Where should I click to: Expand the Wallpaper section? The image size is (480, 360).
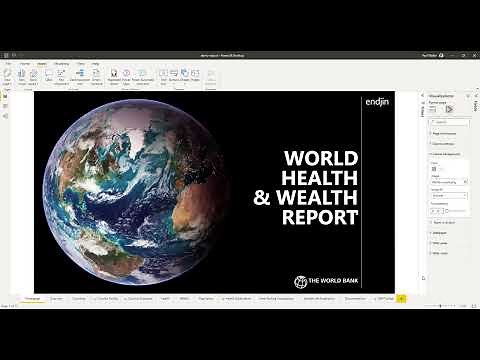[x=439, y=233]
